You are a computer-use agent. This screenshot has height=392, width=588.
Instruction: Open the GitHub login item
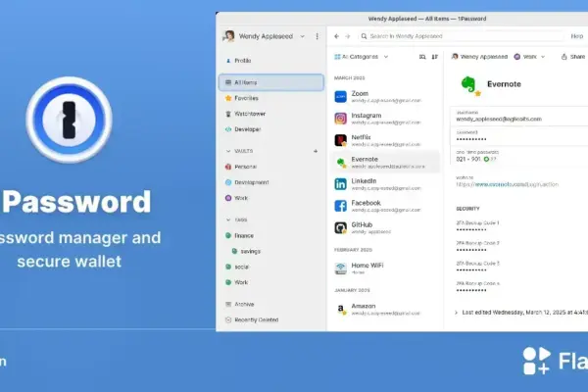[x=385, y=227]
